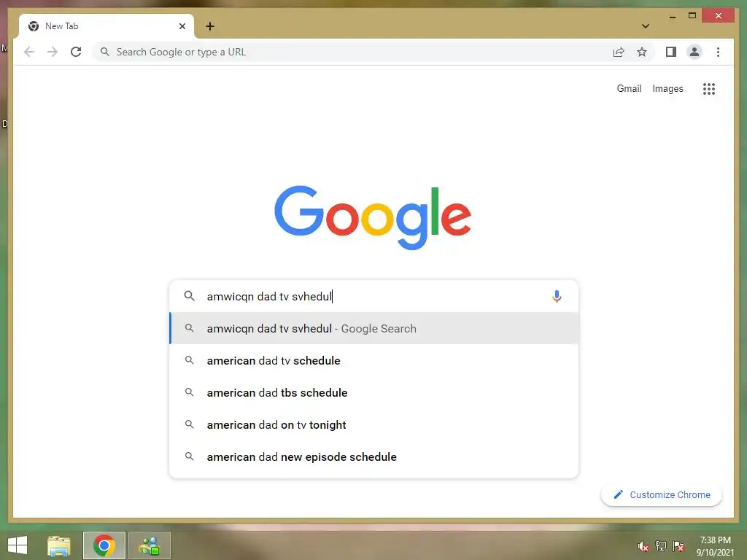The width and height of the screenshot is (747, 560).
Task: Click the share page icon in address bar
Action: (619, 52)
